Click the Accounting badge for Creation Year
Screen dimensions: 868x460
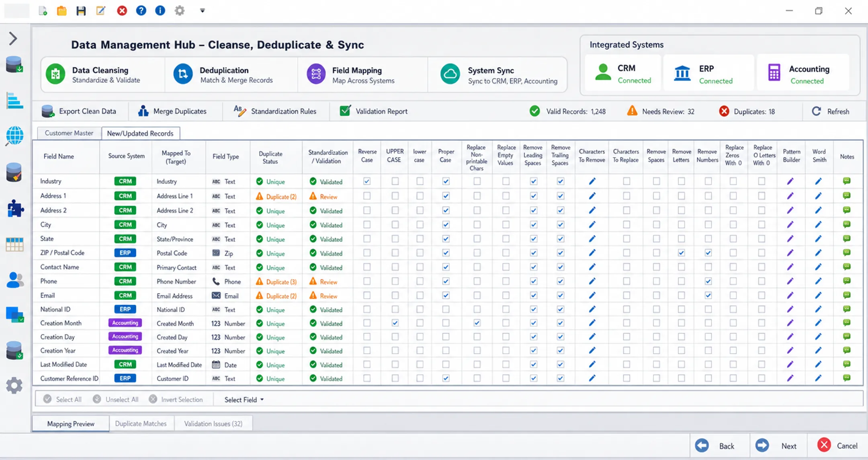(x=125, y=350)
